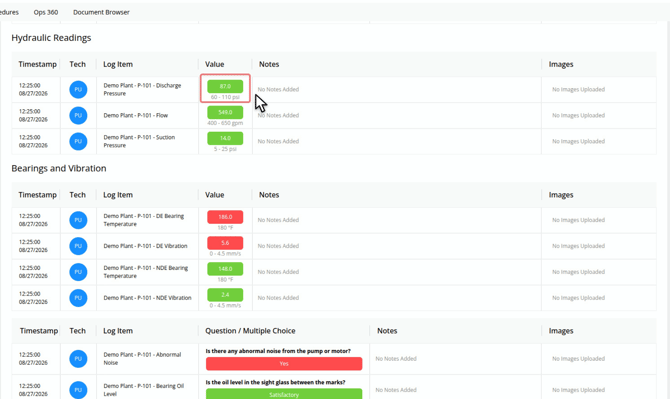Click No Images Uploaded in NDE Vibration row
This screenshot has height=399, width=670.
[579, 298]
